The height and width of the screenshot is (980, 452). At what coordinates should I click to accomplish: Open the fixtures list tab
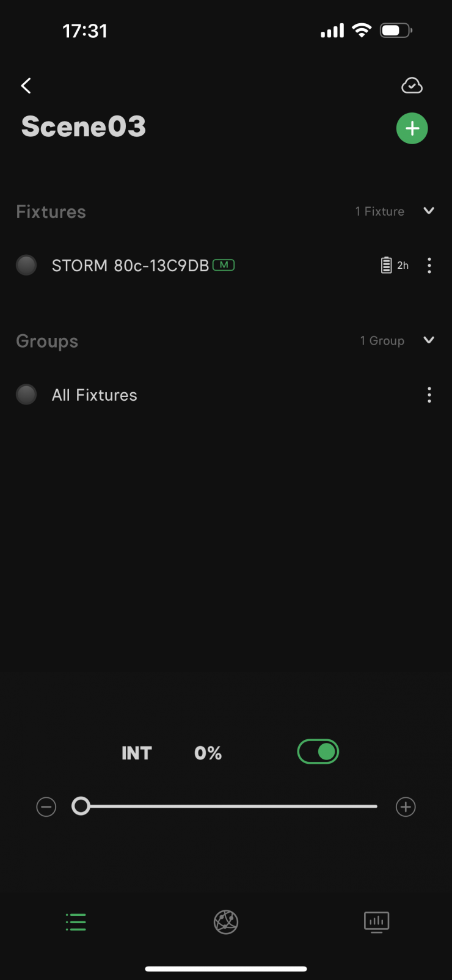[76, 921]
